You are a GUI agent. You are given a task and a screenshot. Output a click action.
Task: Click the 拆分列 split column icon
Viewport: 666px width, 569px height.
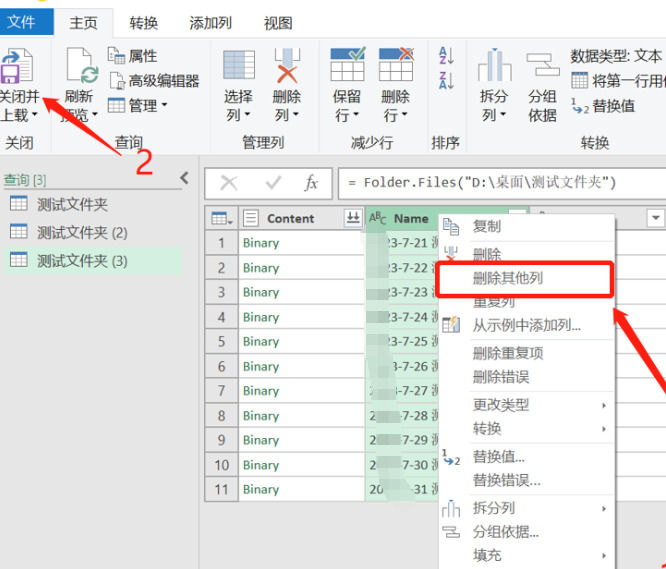[x=494, y=67]
